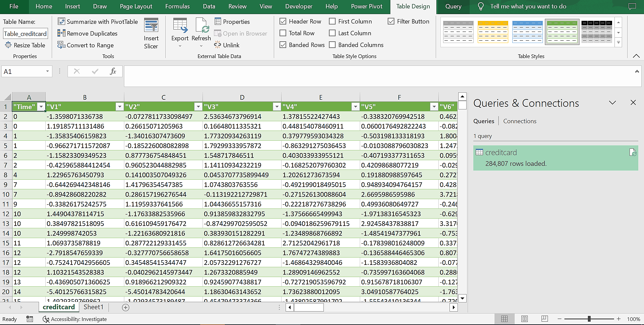Enable the Banded Columns checkbox
Screen dimensions: 644x325
332,45
